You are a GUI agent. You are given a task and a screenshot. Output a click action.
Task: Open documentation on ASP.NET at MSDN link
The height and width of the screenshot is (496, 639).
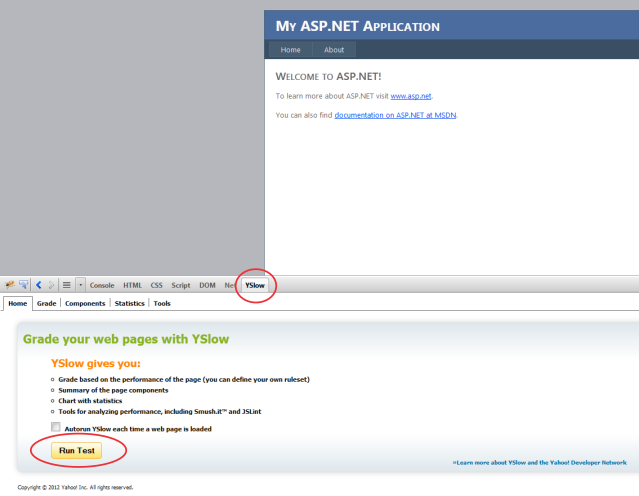(395, 115)
